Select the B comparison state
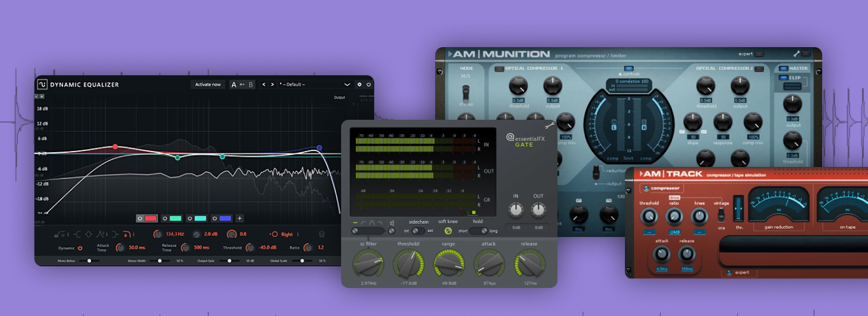Screen dimensions: 868x316 point(251,84)
